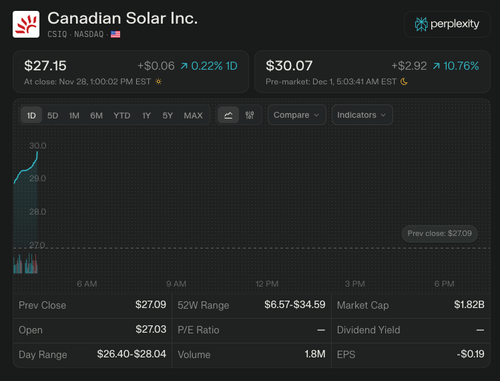The image size is (500, 381).
Task: Click the 0.22% 1D change value
Action: pos(214,66)
